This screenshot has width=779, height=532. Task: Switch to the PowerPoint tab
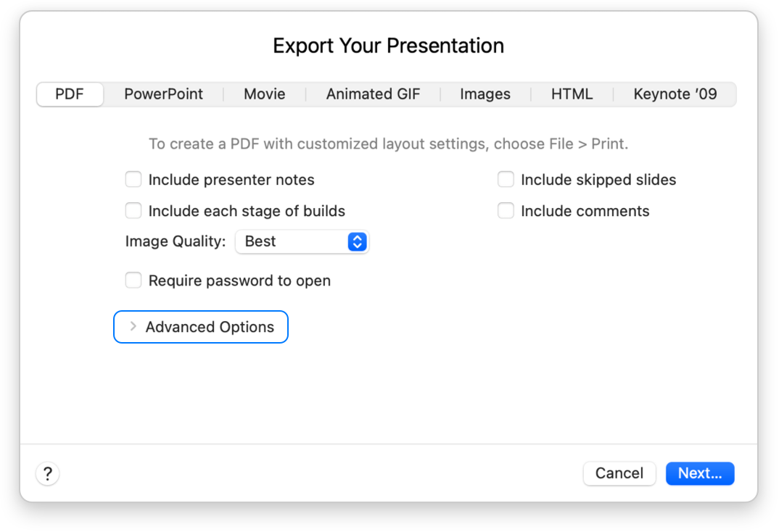(x=163, y=93)
